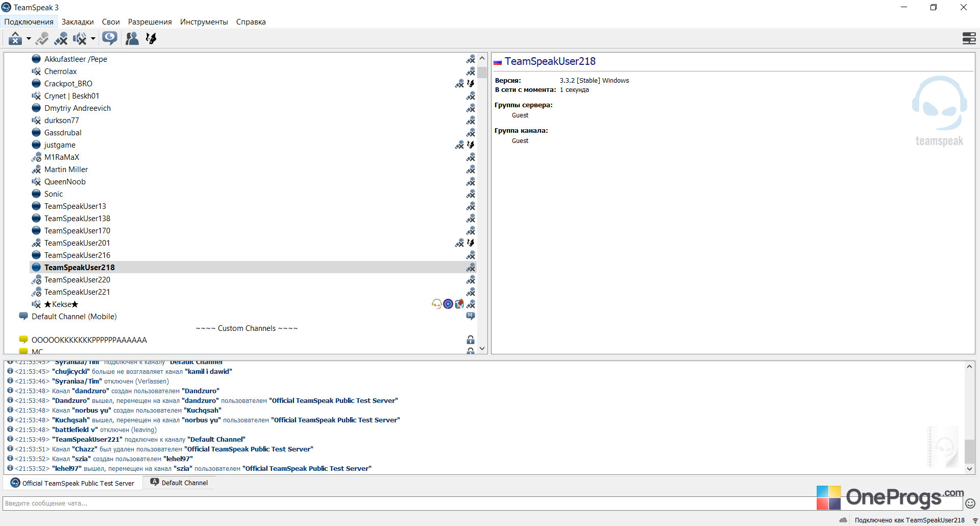Open the Инструменты menu
The image size is (980, 526).
tap(204, 22)
